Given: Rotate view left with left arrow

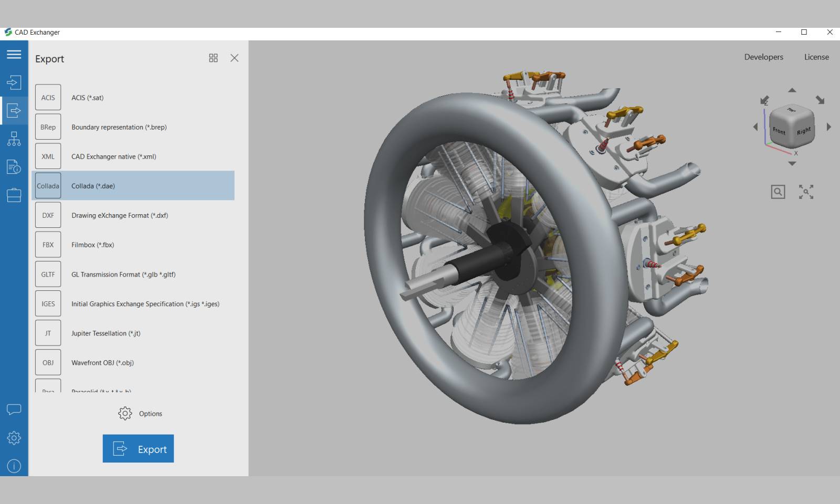Looking at the screenshot, I should click(x=755, y=127).
